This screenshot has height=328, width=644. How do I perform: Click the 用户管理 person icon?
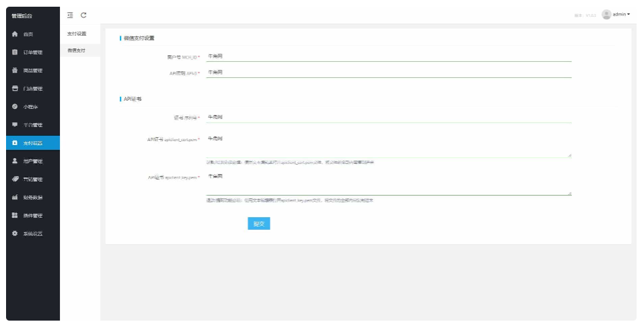(15, 161)
